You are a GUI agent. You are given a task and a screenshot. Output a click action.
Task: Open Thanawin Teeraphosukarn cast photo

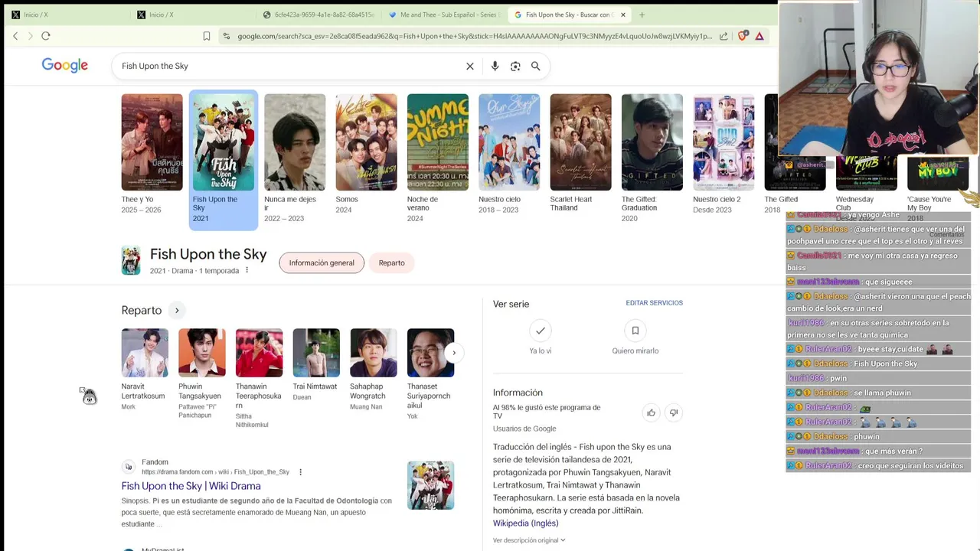pyautogui.click(x=259, y=353)
